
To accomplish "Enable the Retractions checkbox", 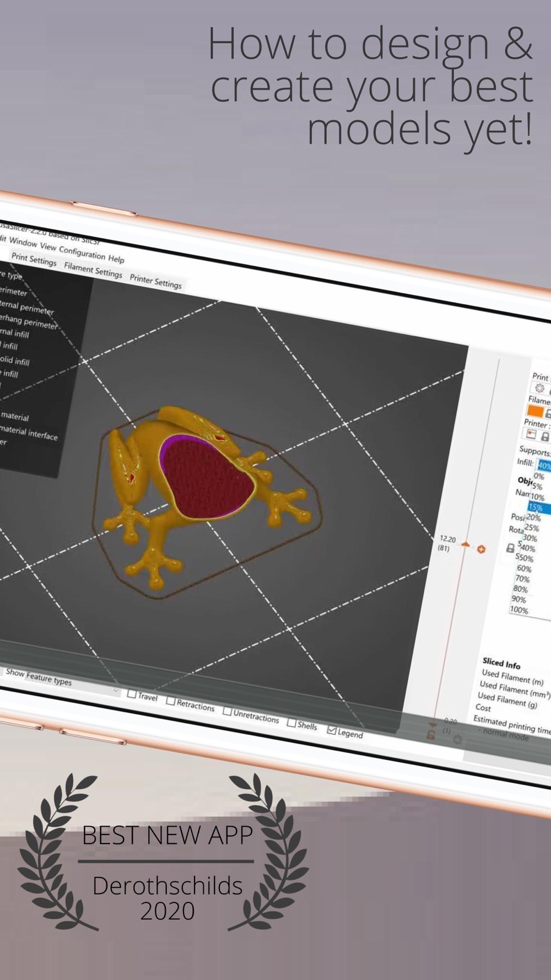I will pyautogui.click(x=170, y=701).
